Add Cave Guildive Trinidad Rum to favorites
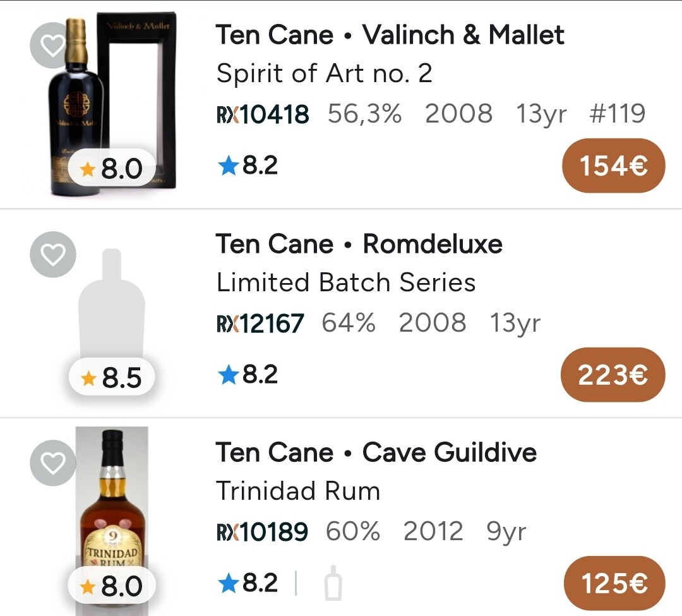Image resolution: width=682 pixels, height=616 pixels. [53, 462]
